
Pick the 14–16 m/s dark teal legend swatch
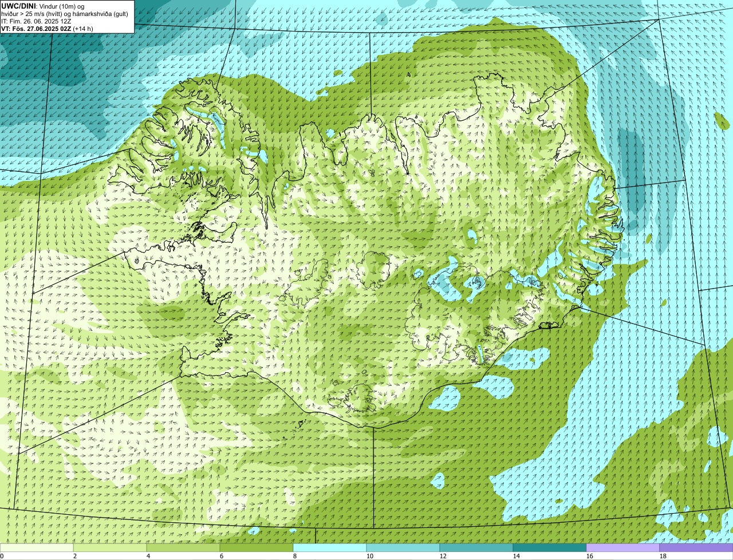[550, 548]
